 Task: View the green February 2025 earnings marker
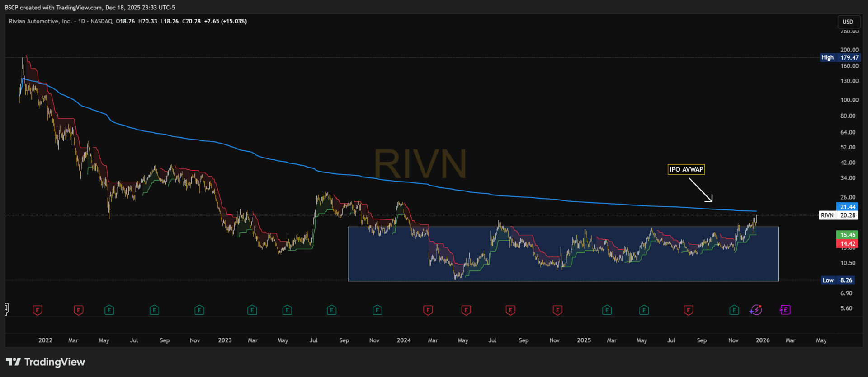click(x=607, y=310)
